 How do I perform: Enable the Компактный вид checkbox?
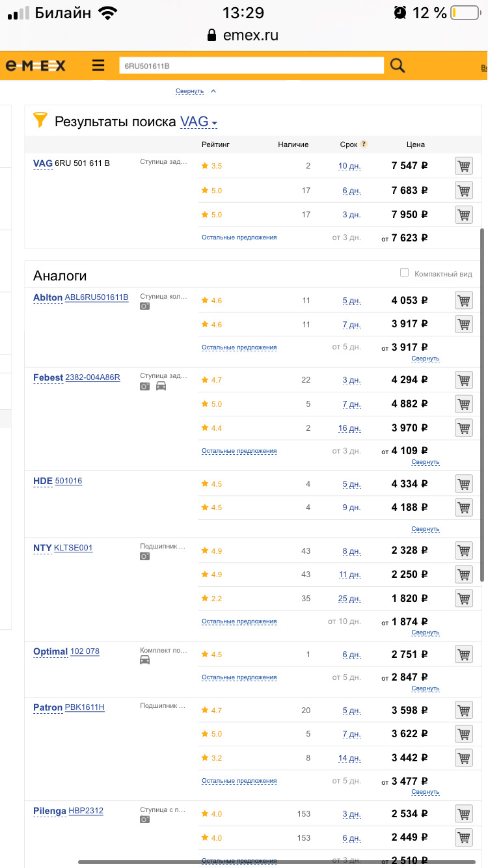click(x=405, y=273)
